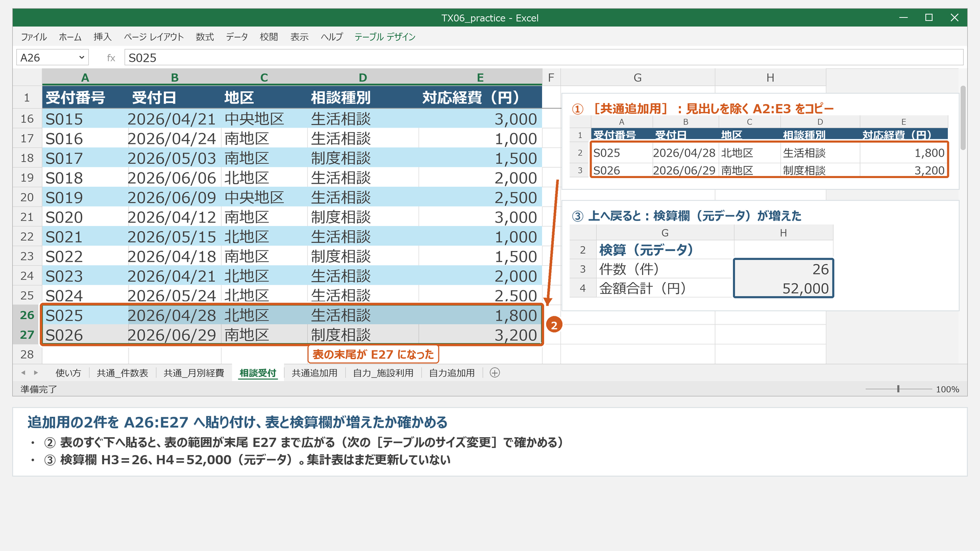The image size is (980, 551).
Task: Select row 26 header
Action: (27, 315)
